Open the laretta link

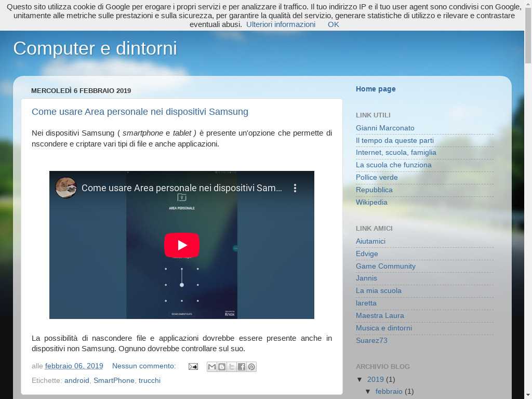[366, 303]
